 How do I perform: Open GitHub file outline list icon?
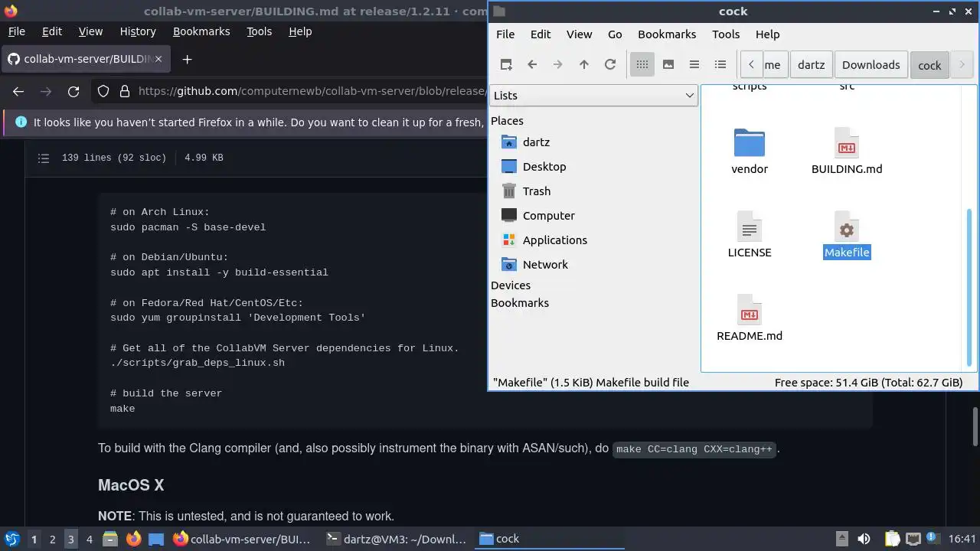[44, 158]
